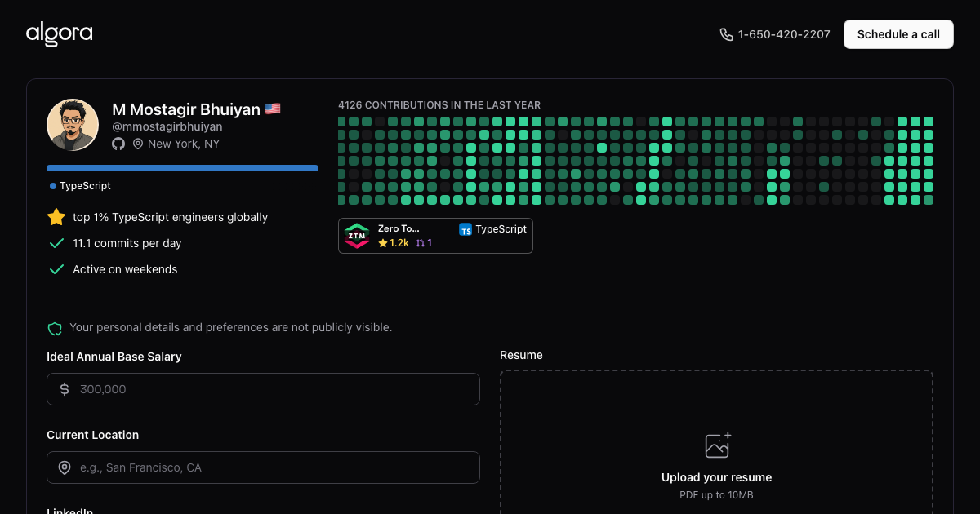Click the checkmark next to 11.1 commits per day
This screenshot has width=980, height=514.
click(56, 243)
